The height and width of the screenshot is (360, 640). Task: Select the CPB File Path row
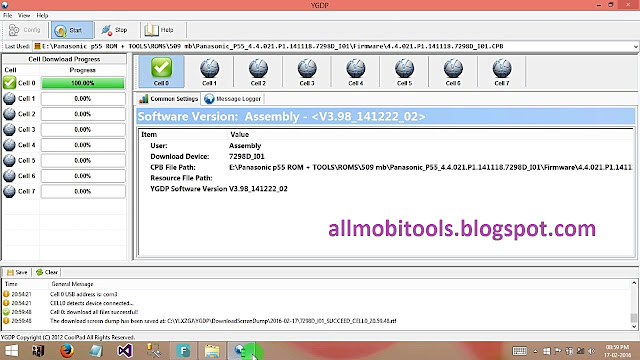pyautogui.click(x=386, y=167)
